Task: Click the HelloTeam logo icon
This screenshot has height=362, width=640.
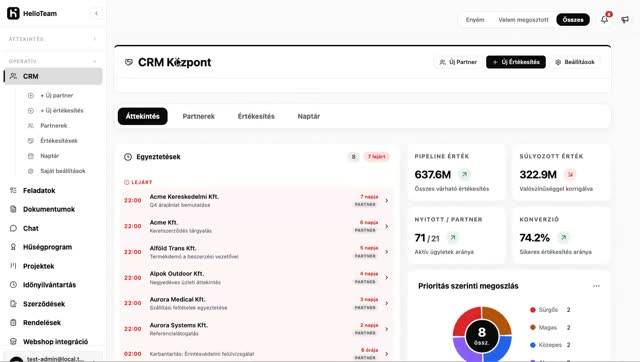Action: coord(13,13)
